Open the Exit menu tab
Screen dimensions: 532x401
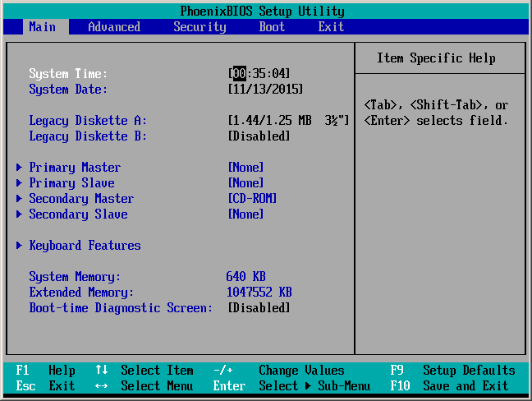(x=331, y=27)
